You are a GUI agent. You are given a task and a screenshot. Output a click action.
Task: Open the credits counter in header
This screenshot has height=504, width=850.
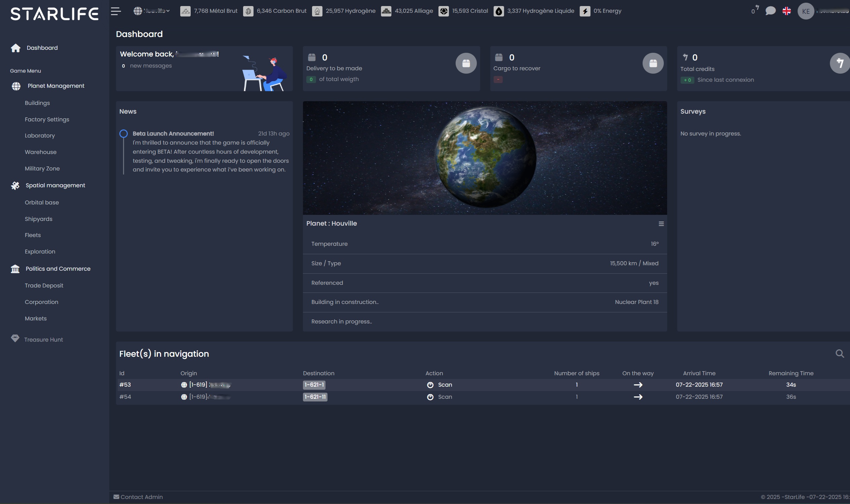(755, 10)
